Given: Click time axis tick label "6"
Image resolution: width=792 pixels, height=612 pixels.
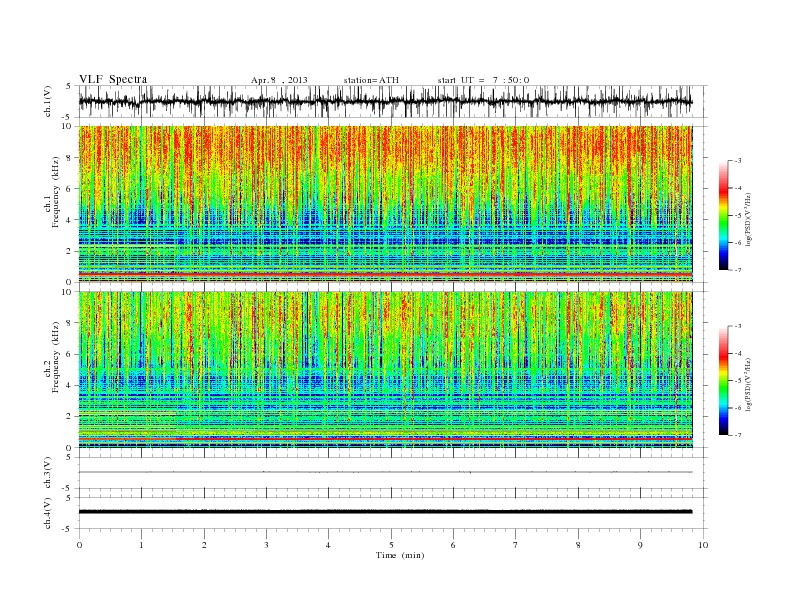Looking at the screenshot, I should tap(453, 545).
